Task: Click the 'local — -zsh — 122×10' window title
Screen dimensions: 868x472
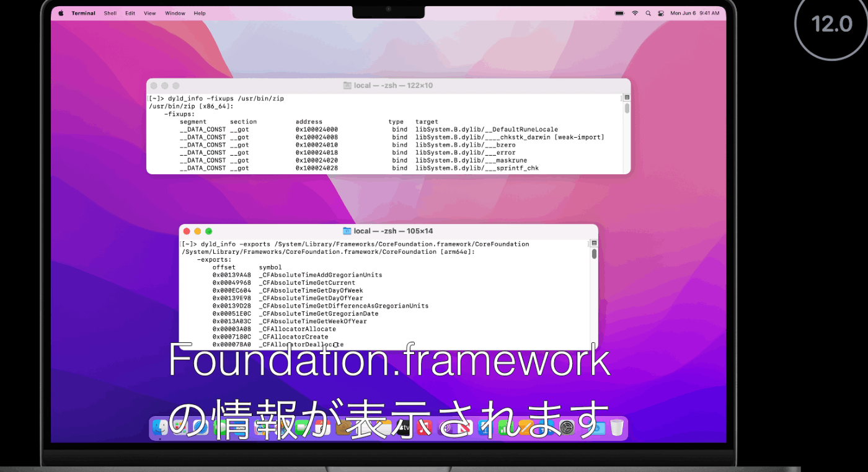Action: pos(394,86)
